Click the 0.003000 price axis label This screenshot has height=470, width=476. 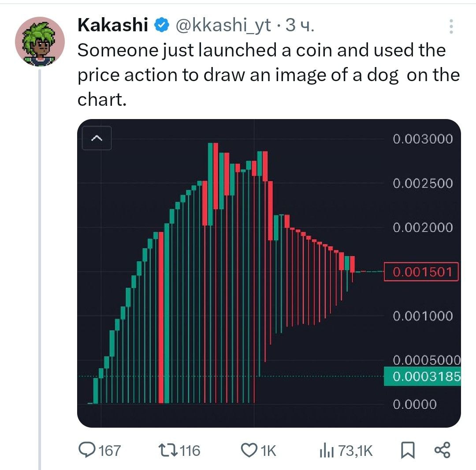pyautogui.click(x=423, y=139)
